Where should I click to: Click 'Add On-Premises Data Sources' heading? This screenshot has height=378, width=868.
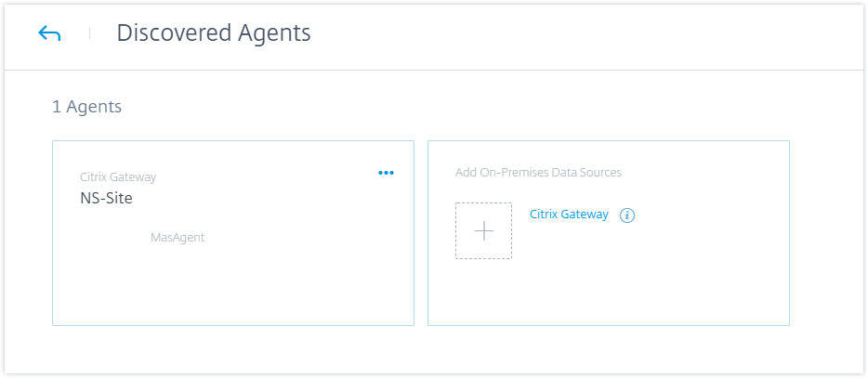538,172
